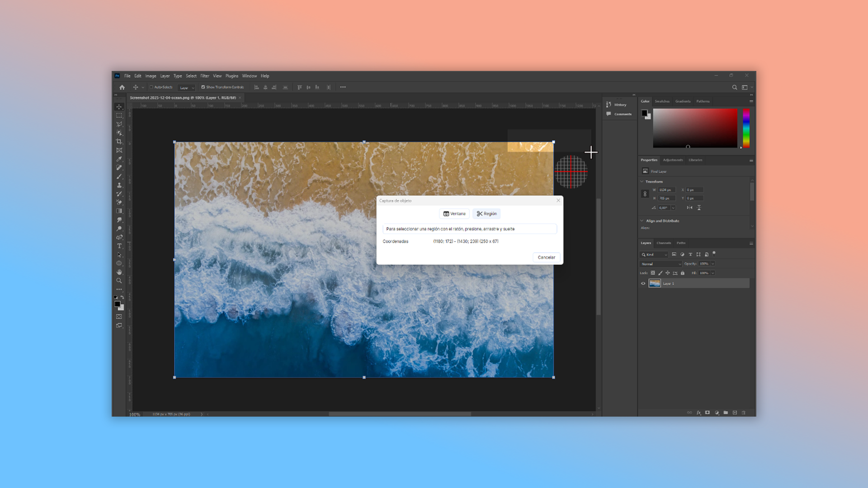Open the Filter menu
The image size is (868, 488).
[x=205, y=76]
